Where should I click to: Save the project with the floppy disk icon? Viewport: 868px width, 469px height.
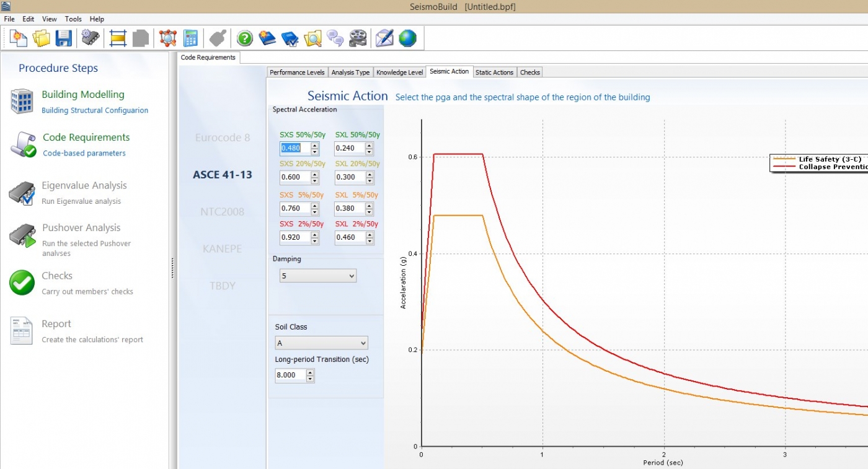point(64,38)
